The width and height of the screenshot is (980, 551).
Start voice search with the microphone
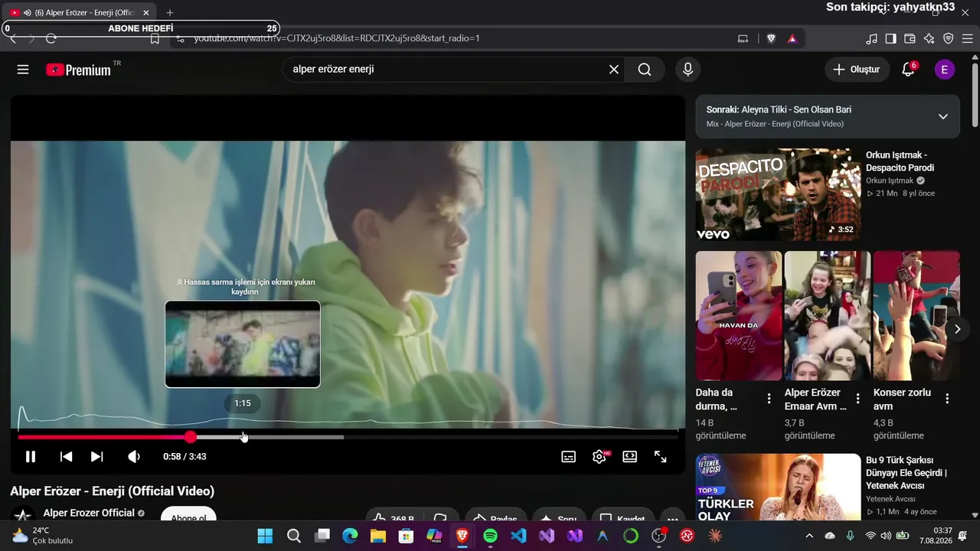688,70
